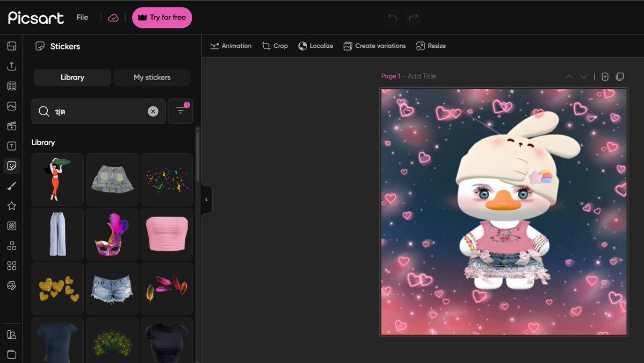Add the peacock dancer woman sticker
This screenshot has height=363, width=644.
click(x=57, y=180)
